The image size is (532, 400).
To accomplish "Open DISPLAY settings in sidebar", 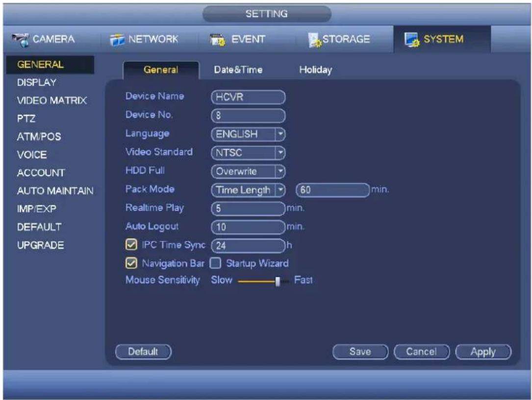I will (37, 82).
